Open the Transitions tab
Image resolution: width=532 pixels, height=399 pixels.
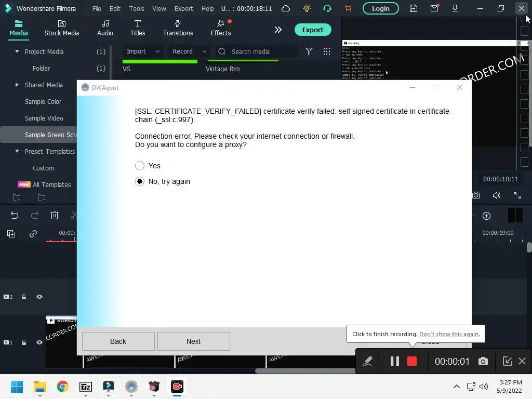tap(178, 28)
